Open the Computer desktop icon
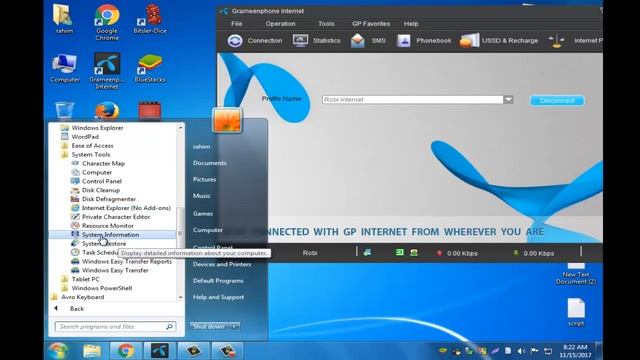The width and height of the screenshot is (640, 360). [x=64, y=68]
